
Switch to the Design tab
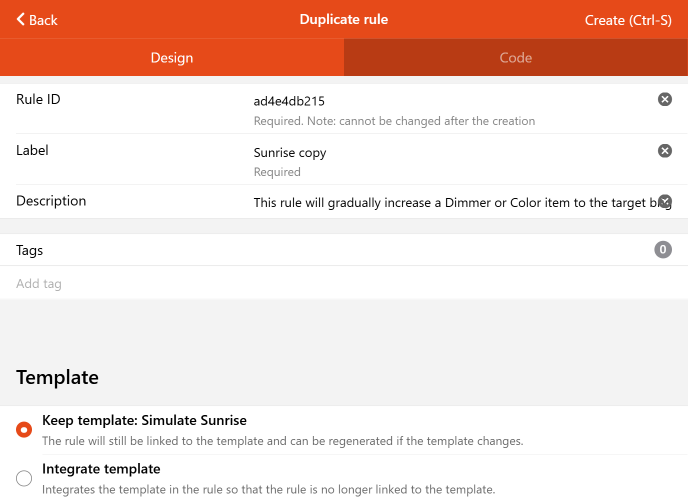click(172, 58)
